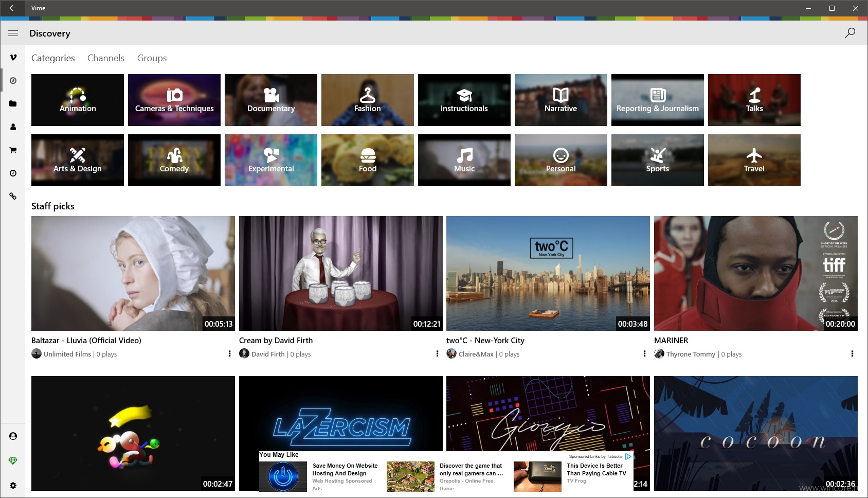Viewport: 868px width, 498px height.
Task: Select the Discovery compass icon in sidebar
Action: [x=13, y=81]
